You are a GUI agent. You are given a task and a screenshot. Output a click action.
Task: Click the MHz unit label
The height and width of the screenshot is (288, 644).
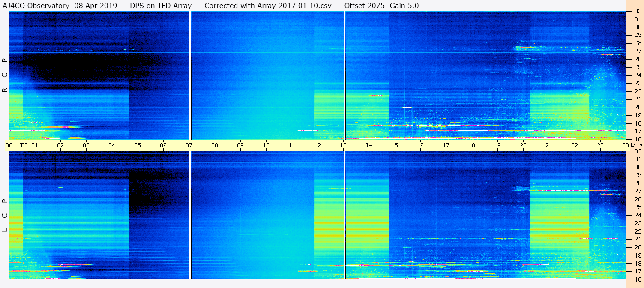point(636,145)
